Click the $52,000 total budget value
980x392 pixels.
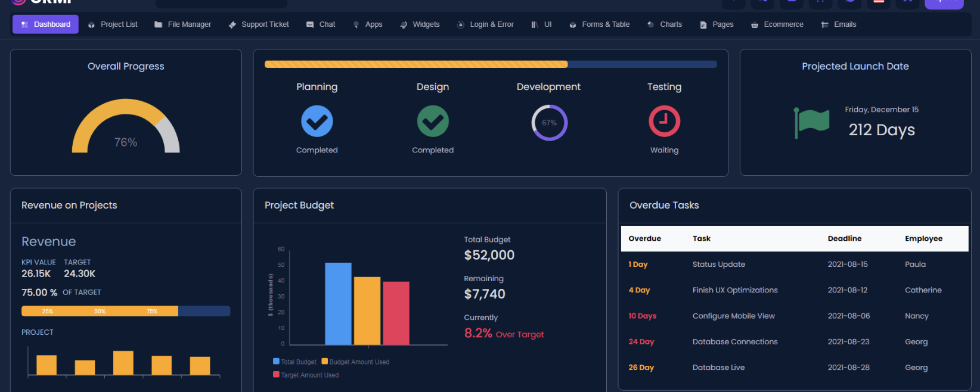point(489,255)
